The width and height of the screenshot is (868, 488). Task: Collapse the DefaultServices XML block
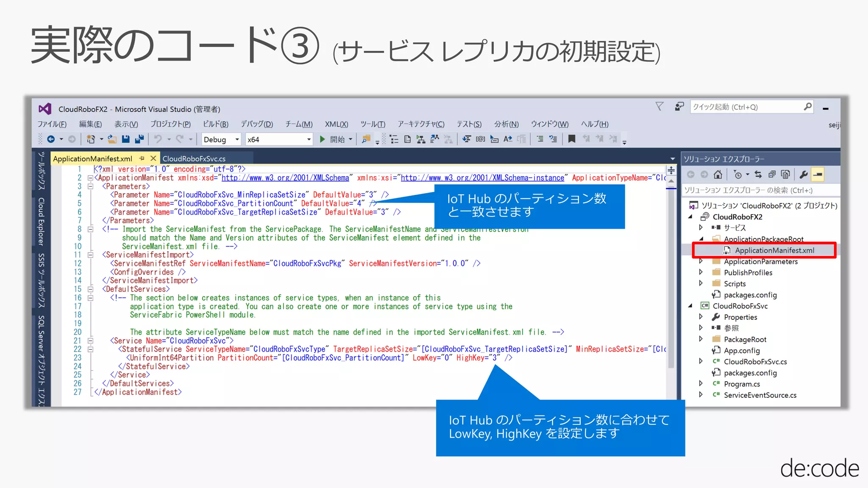tap(90, 289)
